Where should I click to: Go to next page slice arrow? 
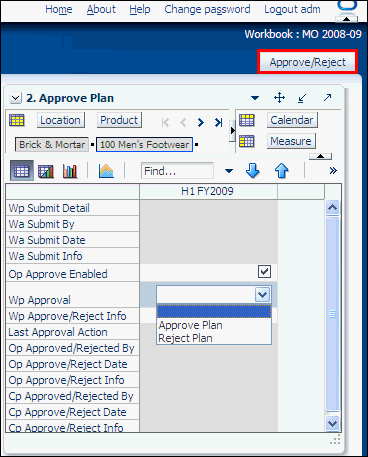click(x=200, y=122)
